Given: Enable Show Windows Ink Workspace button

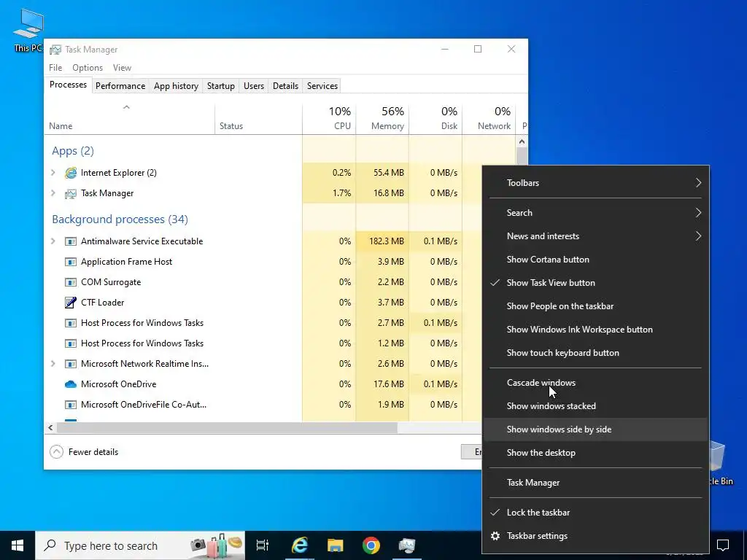Looking at the screenshot, I should pos(595,330).
